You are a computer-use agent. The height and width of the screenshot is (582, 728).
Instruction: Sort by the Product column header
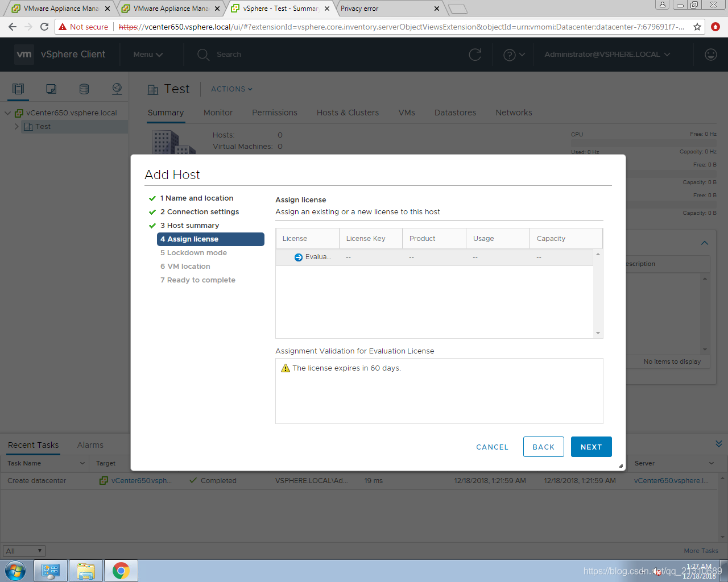[434, 239]
